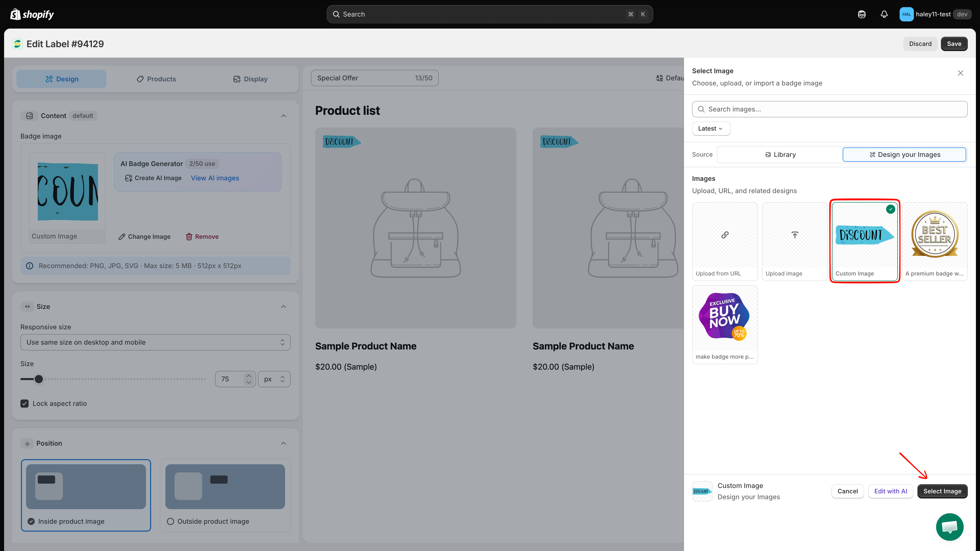Open the live chat bubble
This screenshot has height=551, width=980.
point(950,527)
